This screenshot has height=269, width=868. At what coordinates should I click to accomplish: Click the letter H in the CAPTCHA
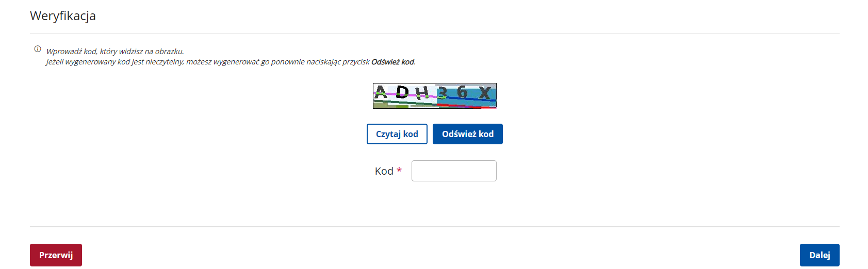pos(422,93)
